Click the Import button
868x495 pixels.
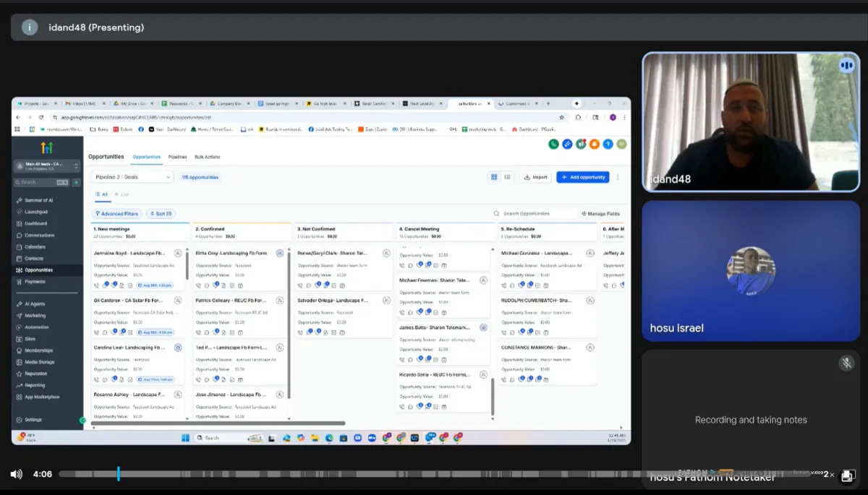536,177
